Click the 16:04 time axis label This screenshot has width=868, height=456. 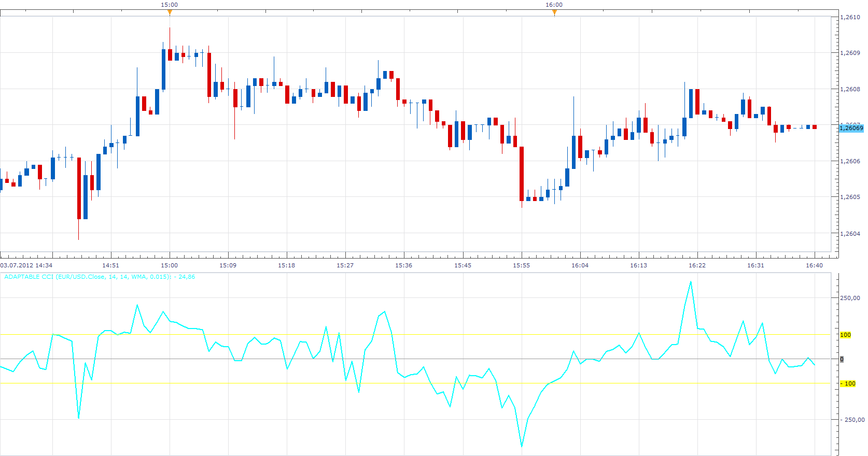click(580, 265)
